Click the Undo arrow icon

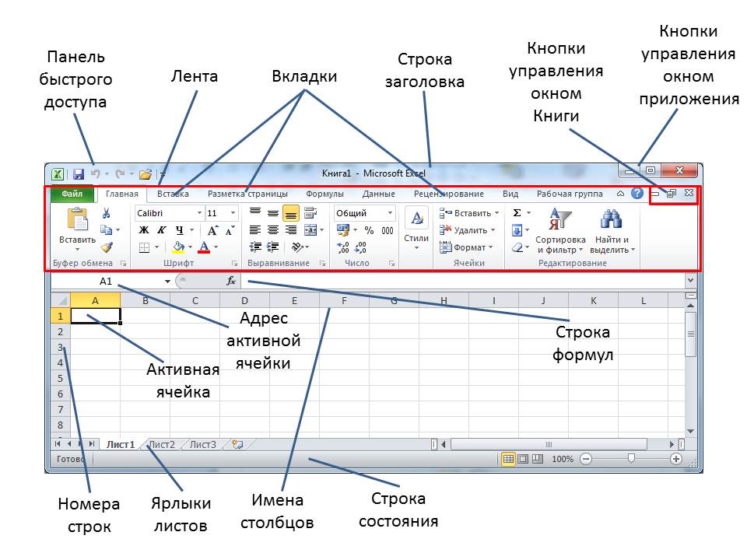click(95, 173)
